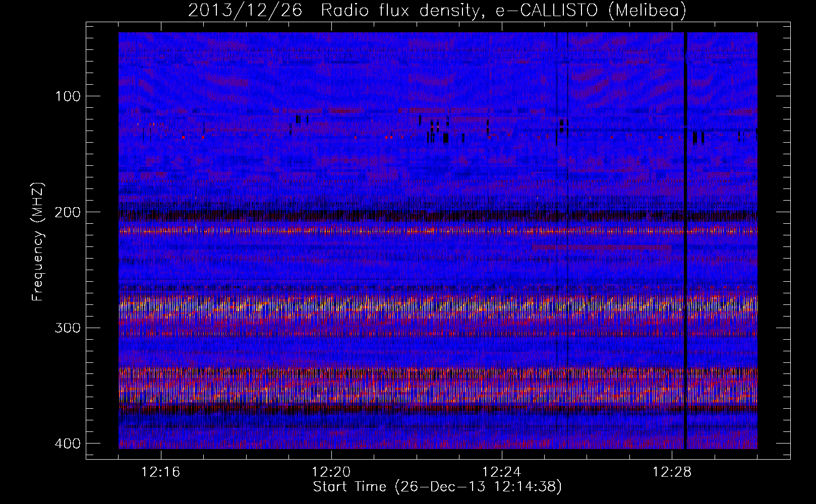816x504 pixels.
Task: Click the 400 frequency tick label
Action: click(x=67, y=444)
